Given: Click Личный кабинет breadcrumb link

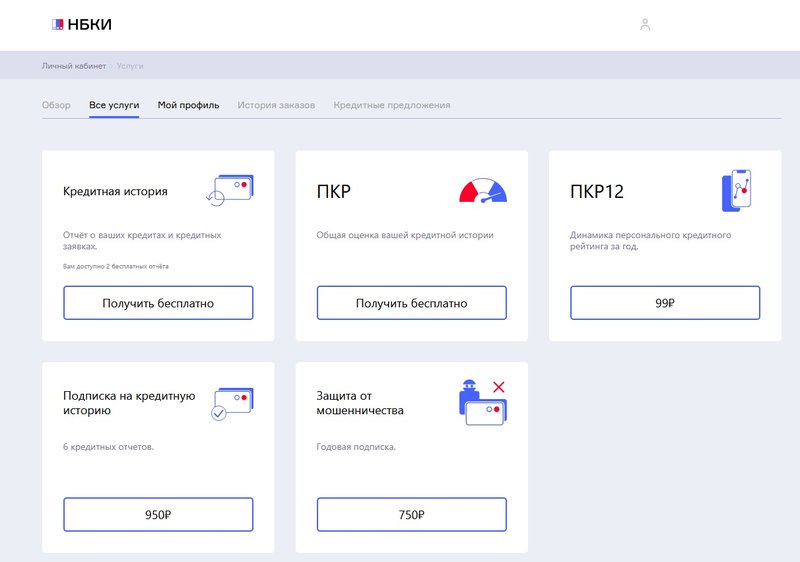Looking at the screenshot, I should click(73, 66).
